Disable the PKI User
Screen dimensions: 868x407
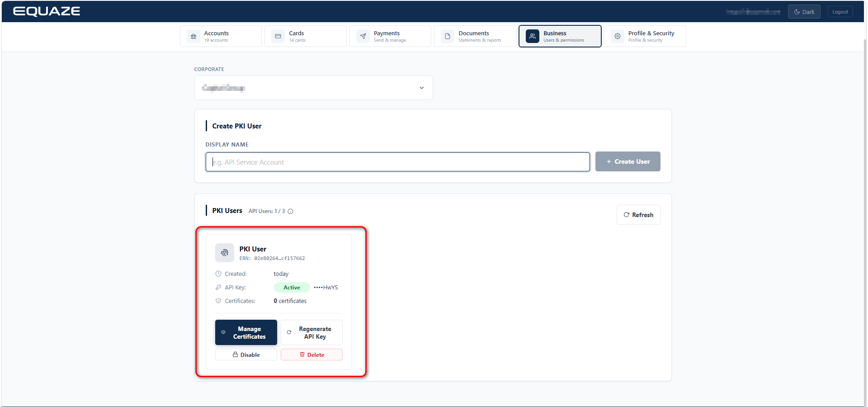pyautogui.click(x=246, y=355)
